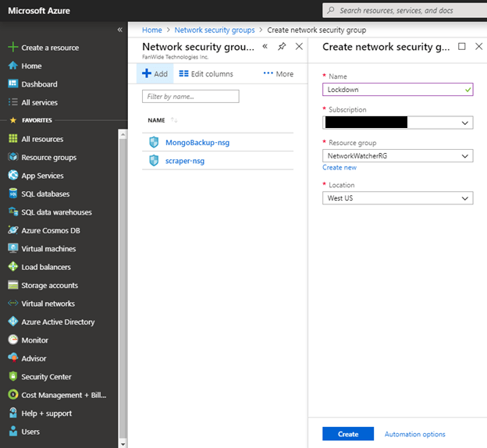Screen dimensions: 487x448
Task: Open Storage accounts icon
Action: coord(13,285)
